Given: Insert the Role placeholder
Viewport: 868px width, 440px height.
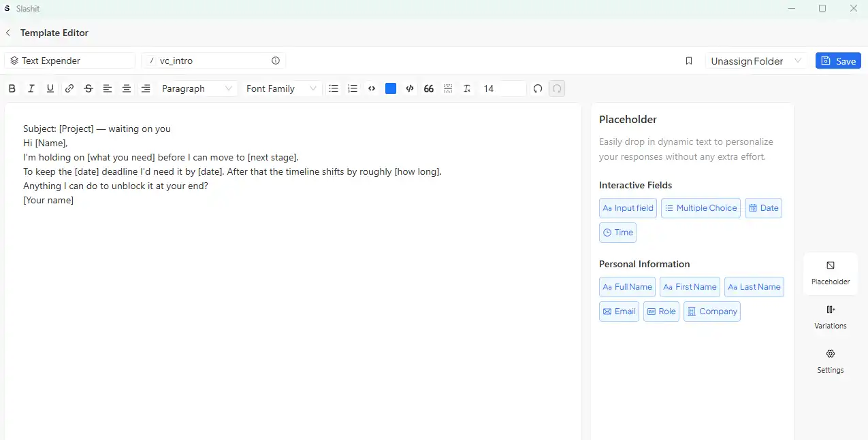Looking at the screenshot, I should click(661, 311).
